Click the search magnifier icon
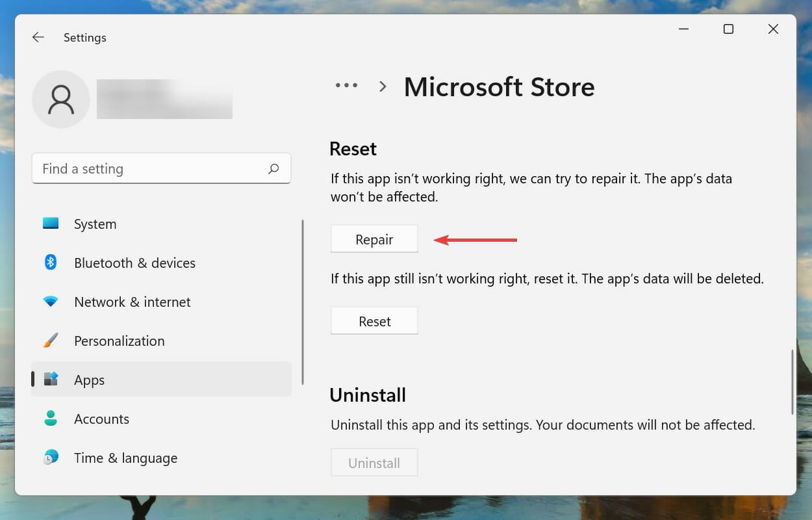The height and width of the screenshot is (520, 812). [273, 169]
